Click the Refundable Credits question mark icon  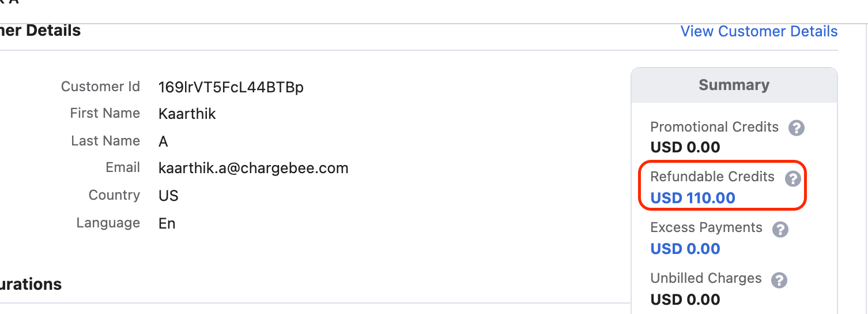click(793, 178)
